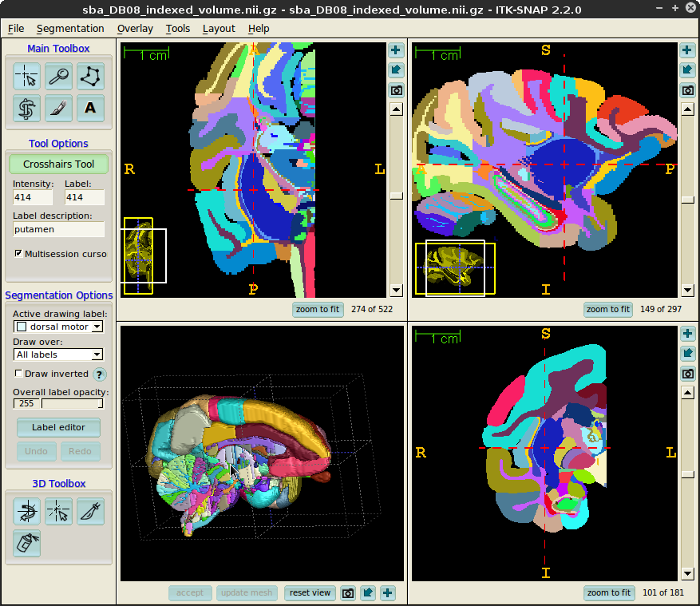
Task: Open the Segmentation menu
Action: (70, 29)
